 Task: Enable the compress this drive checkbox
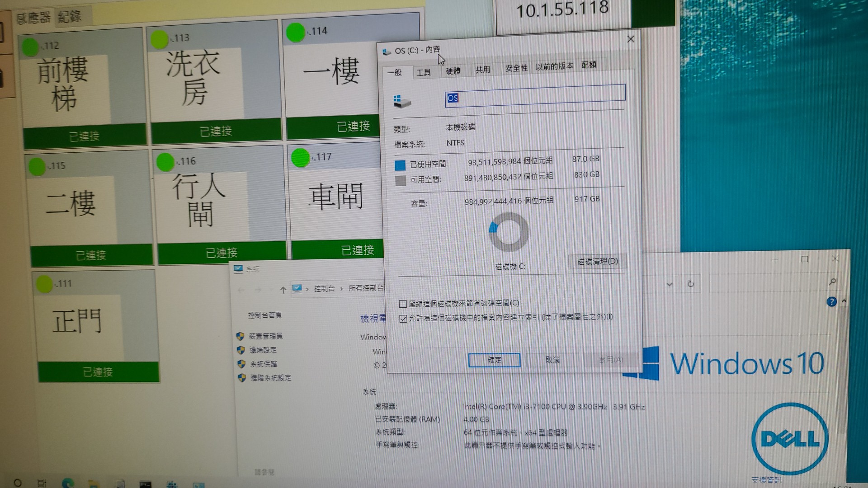403,304
